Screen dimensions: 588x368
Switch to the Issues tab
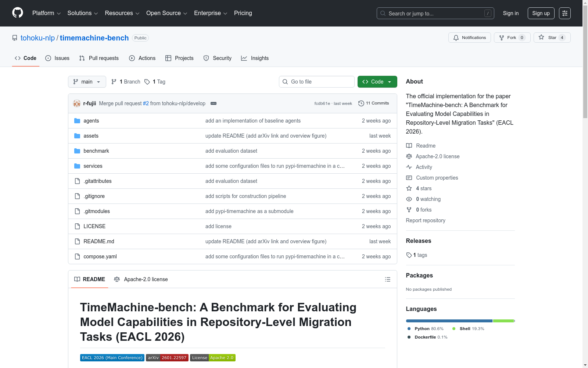pyautogui.click(x=57, y=58)
